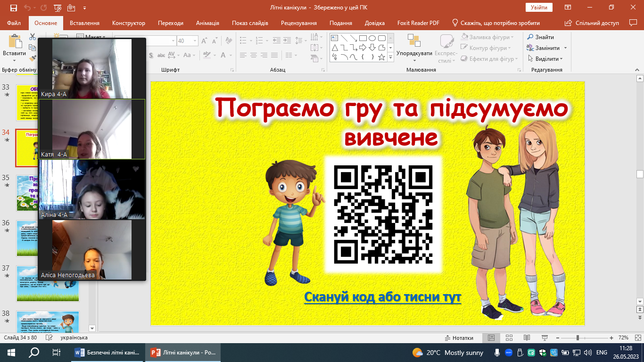The height and width of the screenshot is (362, 644).
Task: Click the zoom in plus button
Action: (611, 338)
